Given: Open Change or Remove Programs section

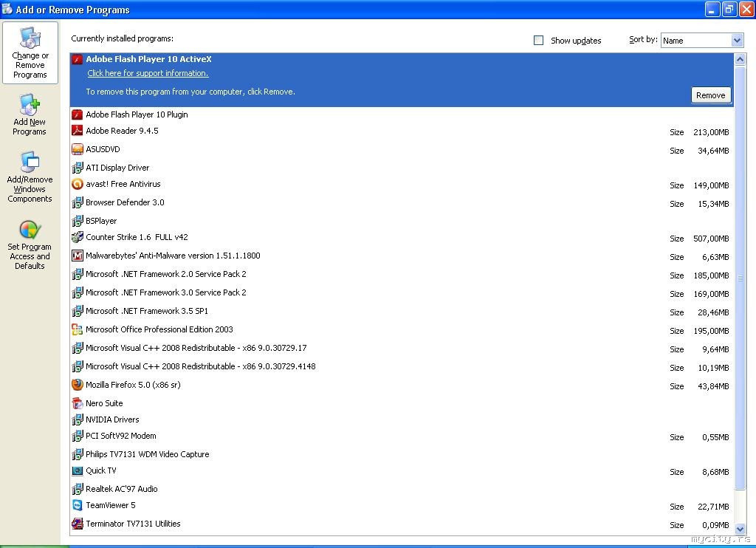Looking at the screenshot, I should (30, 53).
